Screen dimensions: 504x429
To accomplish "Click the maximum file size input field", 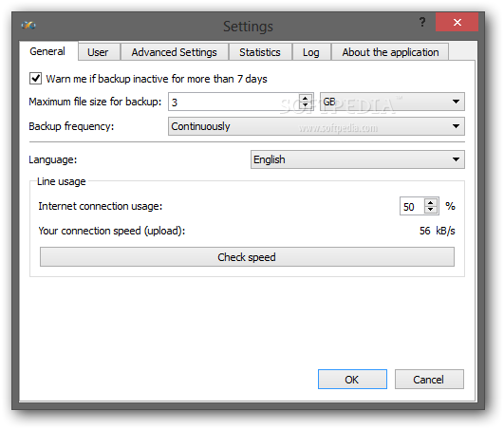I will point(233,102).
